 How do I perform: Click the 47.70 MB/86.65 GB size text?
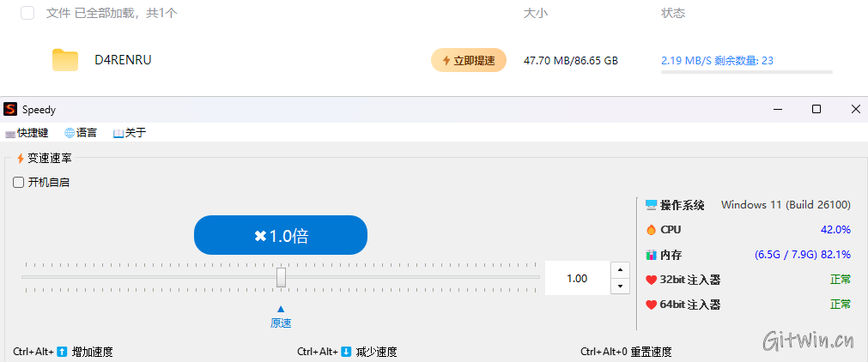point(571,60)
